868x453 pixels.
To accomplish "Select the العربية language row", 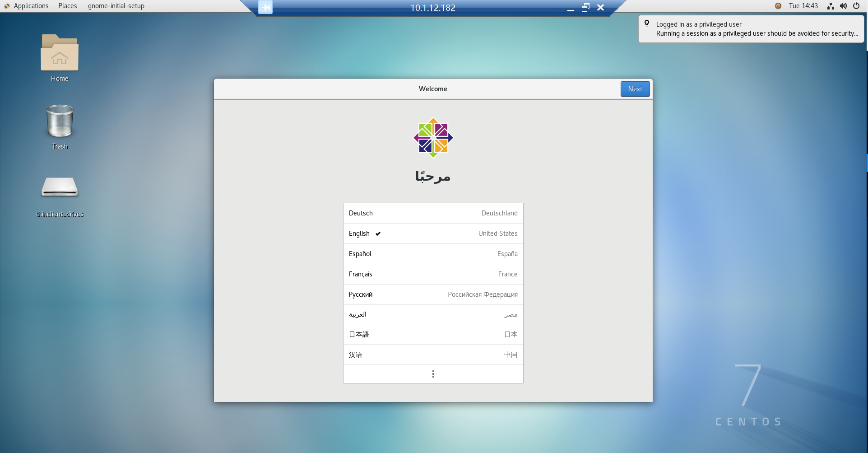I will pyautogui.click(x=432, y=314).
